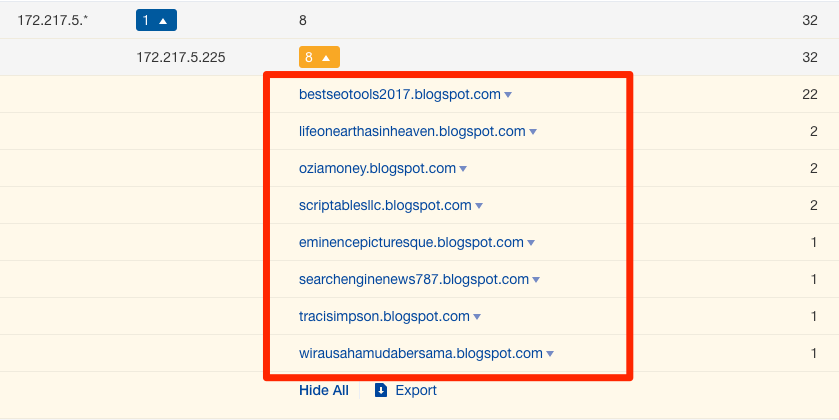The image size is (839, 420).
Task: Select the 172.217.5.225 IP address text
Action: [181, 57]
